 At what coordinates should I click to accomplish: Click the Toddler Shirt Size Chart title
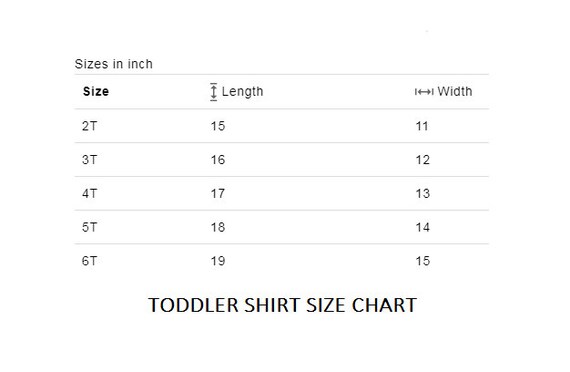(282, 305)
